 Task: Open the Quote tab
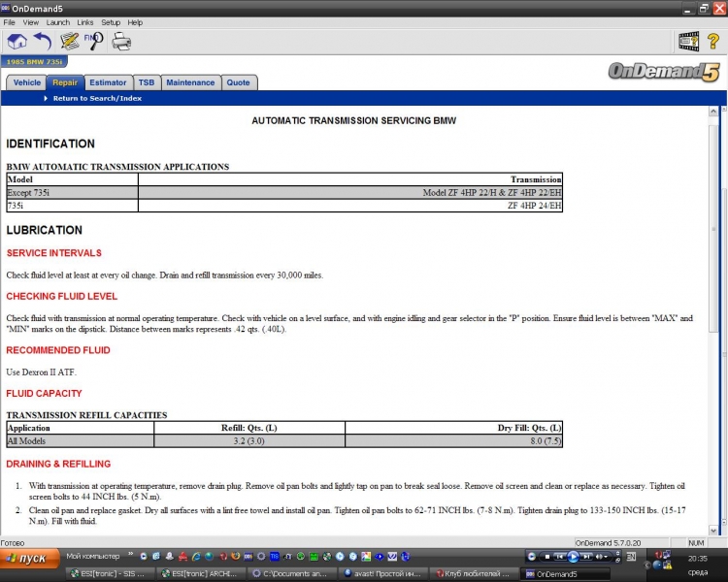tap(238, 82)
